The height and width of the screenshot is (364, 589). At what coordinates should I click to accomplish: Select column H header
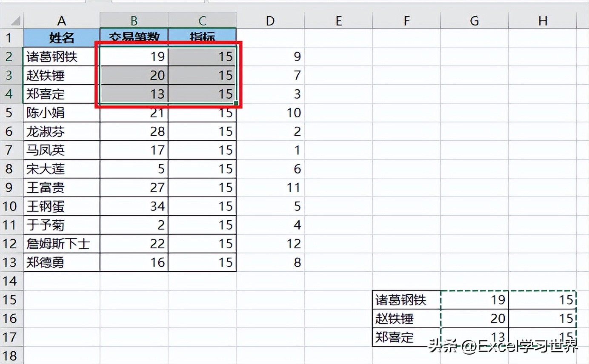click(x=543, y=20)
